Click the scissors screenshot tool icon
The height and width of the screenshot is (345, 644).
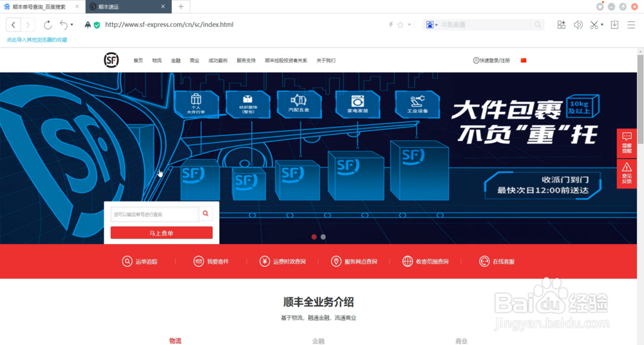point(594,24)
